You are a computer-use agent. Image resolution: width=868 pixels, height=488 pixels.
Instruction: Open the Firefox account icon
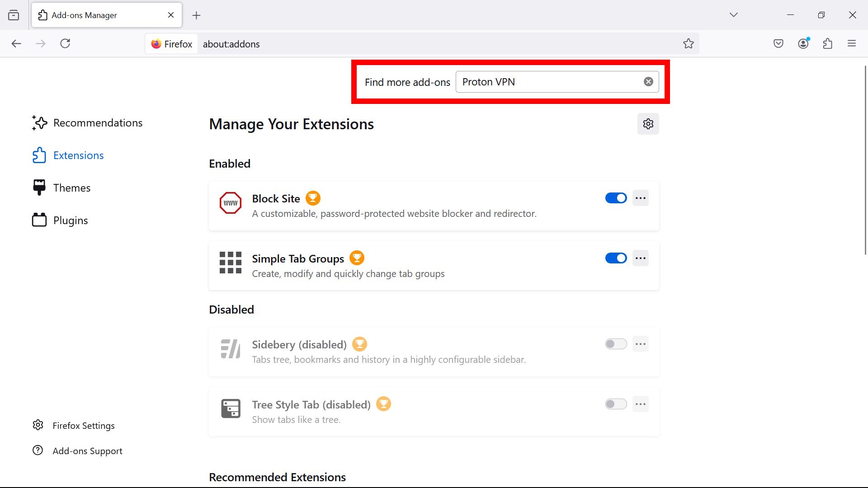pyautogui.click(x=803, y=44)
